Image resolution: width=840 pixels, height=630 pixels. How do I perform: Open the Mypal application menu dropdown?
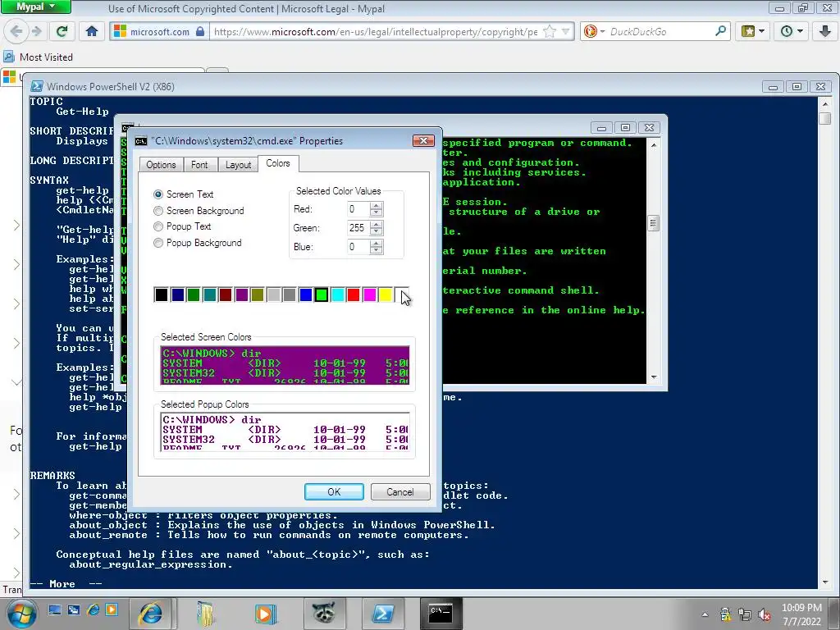pyautogui.click(x=36, y=7)
